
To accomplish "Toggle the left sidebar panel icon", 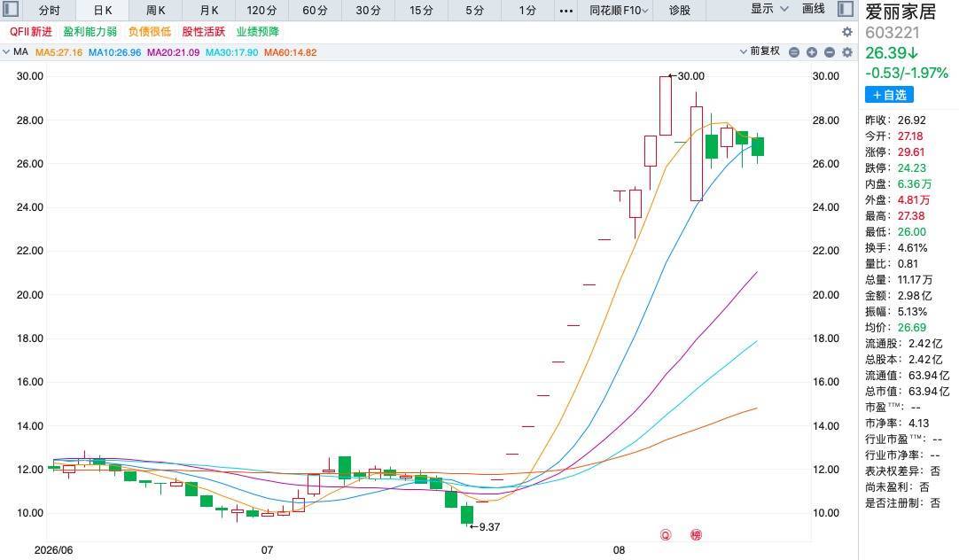I will tap(11, 9).
